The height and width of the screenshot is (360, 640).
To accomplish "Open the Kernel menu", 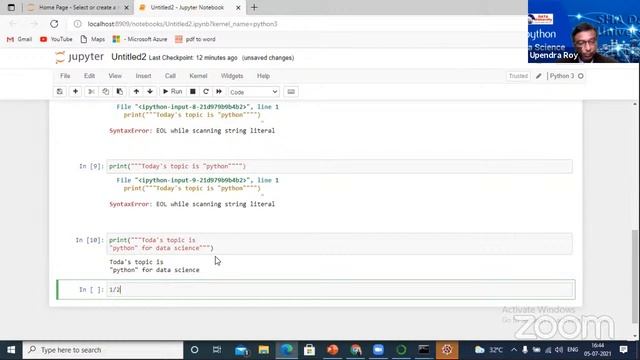I will pos(198,76).
